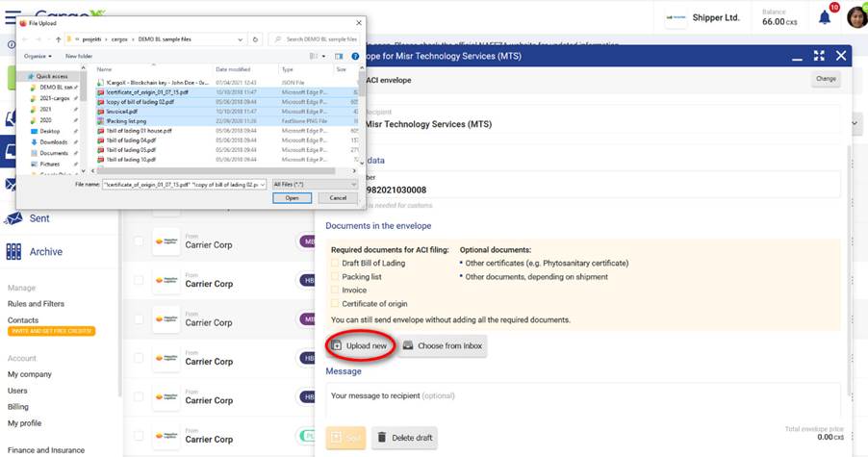Select 1bill of lading 01 house.pdf
The image size is (868, 457).
(227, 131)
